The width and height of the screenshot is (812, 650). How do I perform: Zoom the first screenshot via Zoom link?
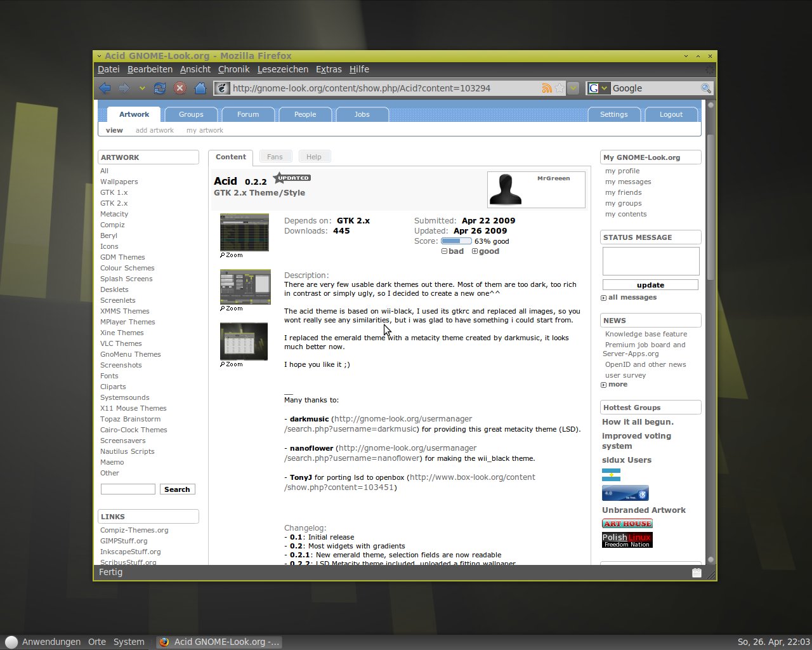coord(232,255)
